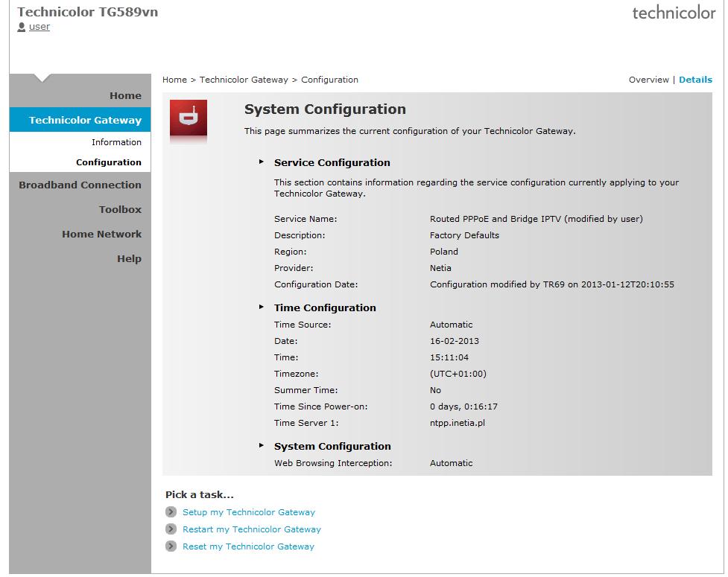The image size is (728, 577).
Task: Open the Home menu item
Action: click(x=125, y=95)
